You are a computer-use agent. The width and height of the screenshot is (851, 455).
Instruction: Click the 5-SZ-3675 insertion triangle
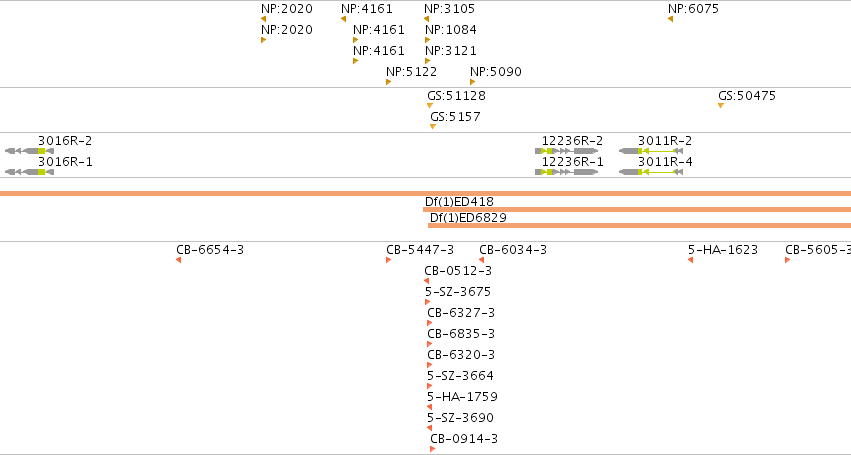(428, 302)
